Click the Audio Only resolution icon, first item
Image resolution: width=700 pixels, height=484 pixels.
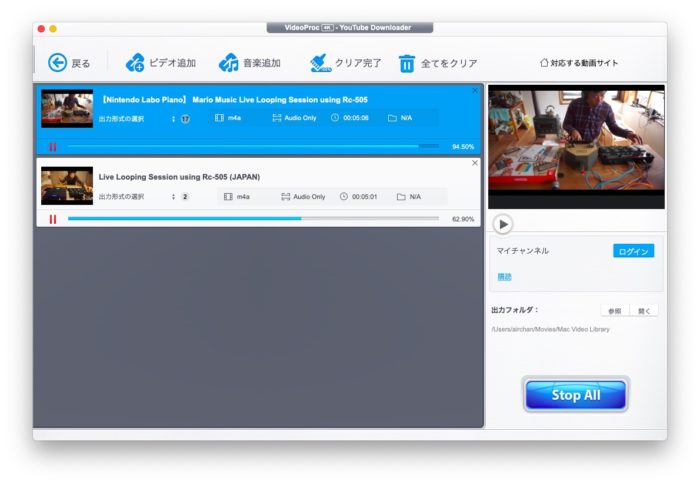point(277,118)
